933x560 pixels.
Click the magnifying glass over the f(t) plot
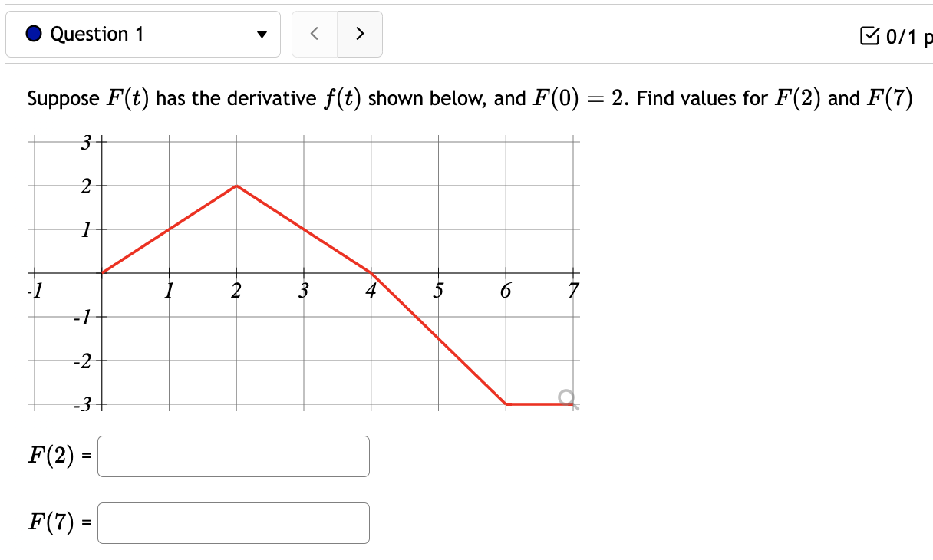[x=568, y=397]
